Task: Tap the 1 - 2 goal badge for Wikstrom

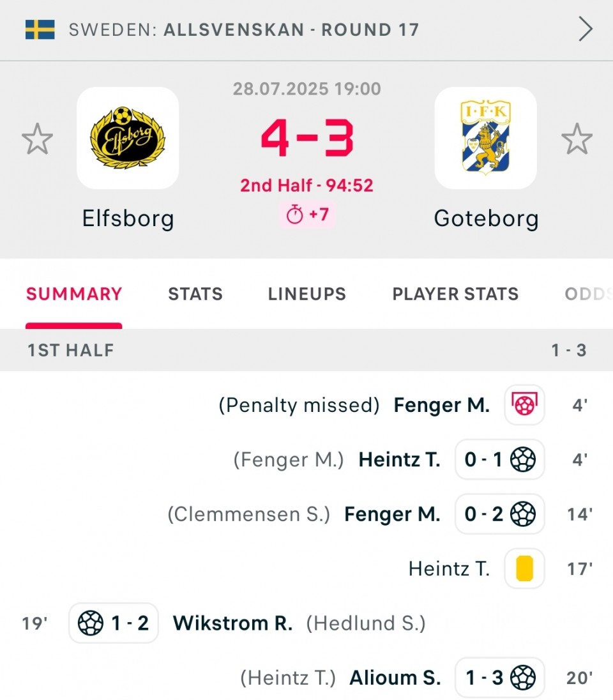Action: pos(114,623)
